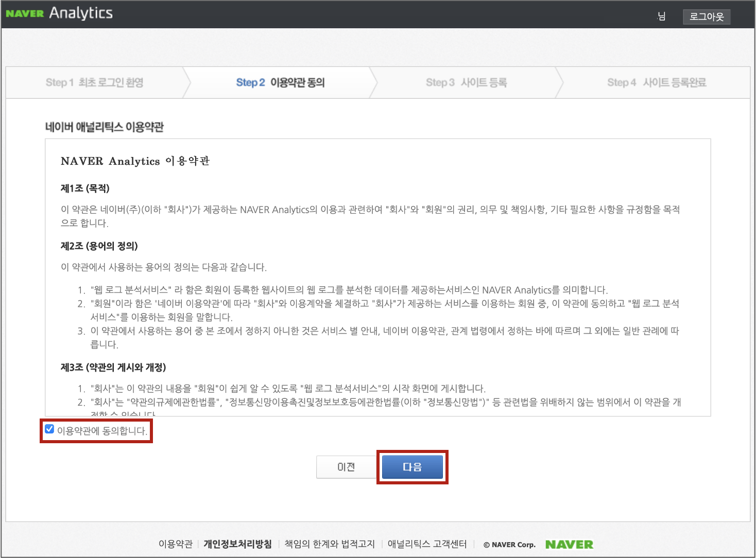Open the 책임의 한계와 법적고지 link
The width and height of the screenshot is (756, 558).
[x=330, y=544]
